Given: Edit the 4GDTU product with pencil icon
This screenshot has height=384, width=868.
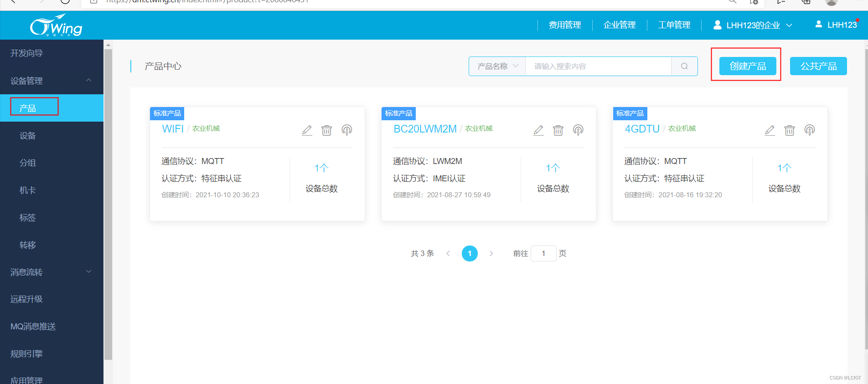Looking at the screenshot, I should click(770, 130).
